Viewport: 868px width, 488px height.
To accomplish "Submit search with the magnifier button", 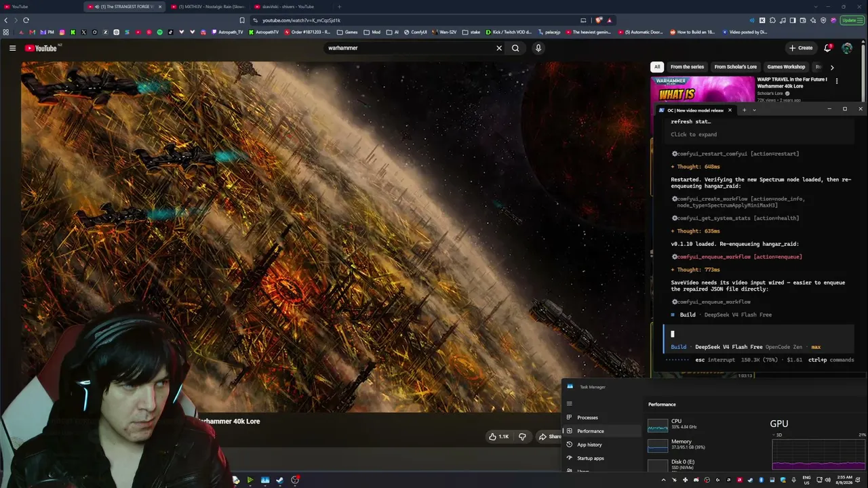I will point(515,48).
